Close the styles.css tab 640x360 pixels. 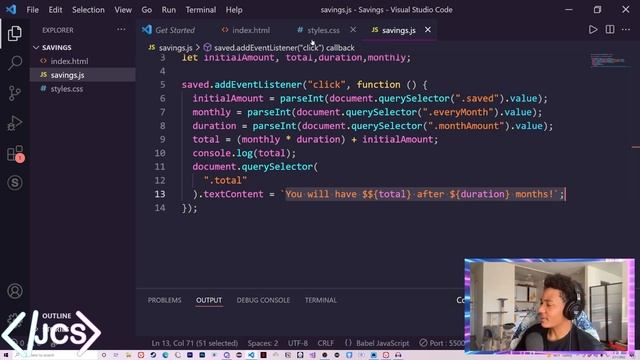click(x=353, y=30)
